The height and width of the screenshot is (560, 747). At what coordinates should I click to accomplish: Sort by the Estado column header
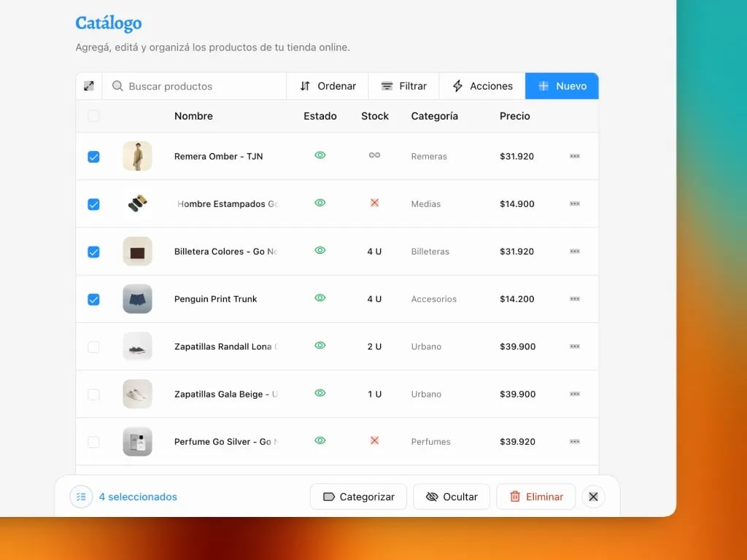320,116
